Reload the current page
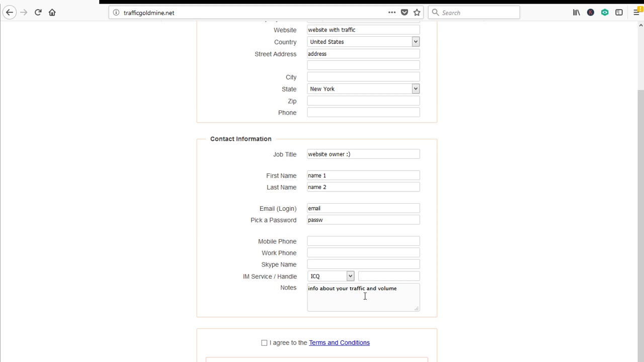The width and height of the screenshot is (644, 362). 38,13
